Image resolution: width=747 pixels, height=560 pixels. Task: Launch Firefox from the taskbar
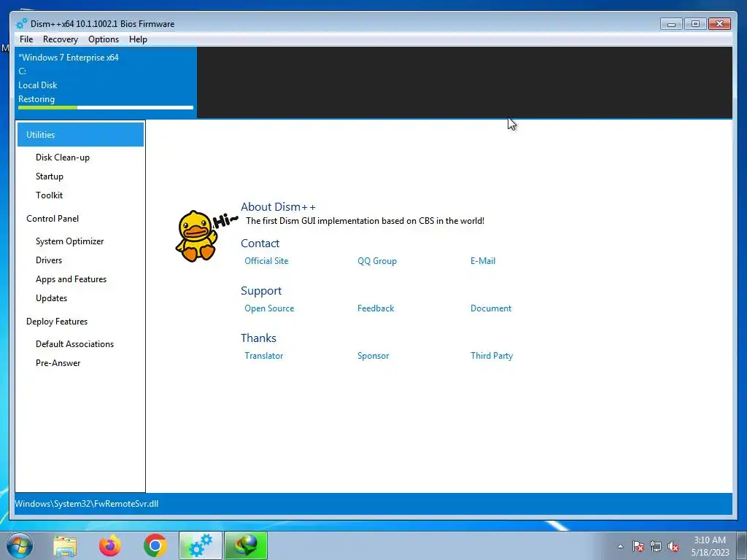110,545
